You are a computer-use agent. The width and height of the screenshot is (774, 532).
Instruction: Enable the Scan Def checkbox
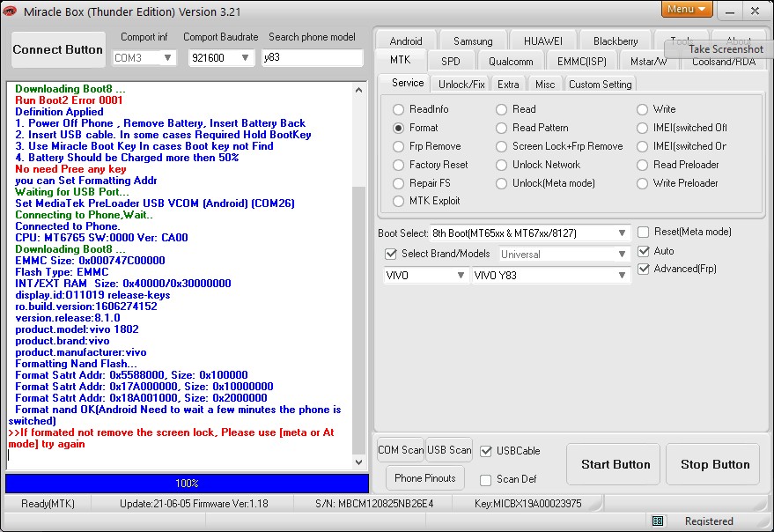pos(486,479)
